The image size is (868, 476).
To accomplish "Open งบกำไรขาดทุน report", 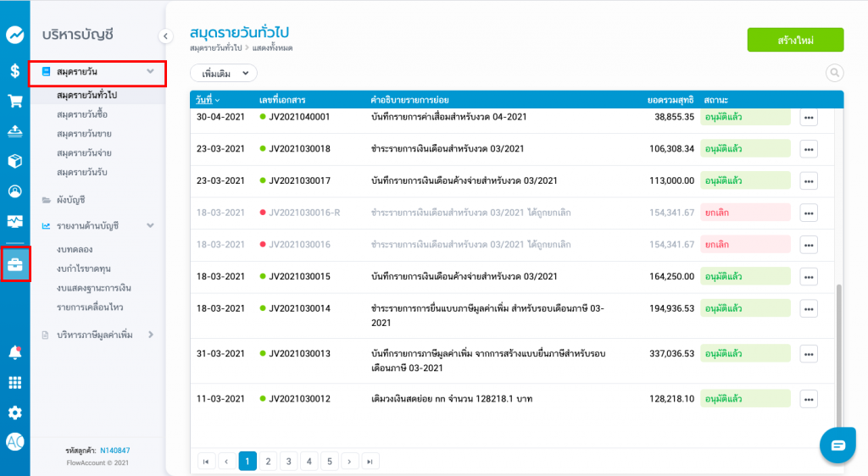I will coord(84,268).
